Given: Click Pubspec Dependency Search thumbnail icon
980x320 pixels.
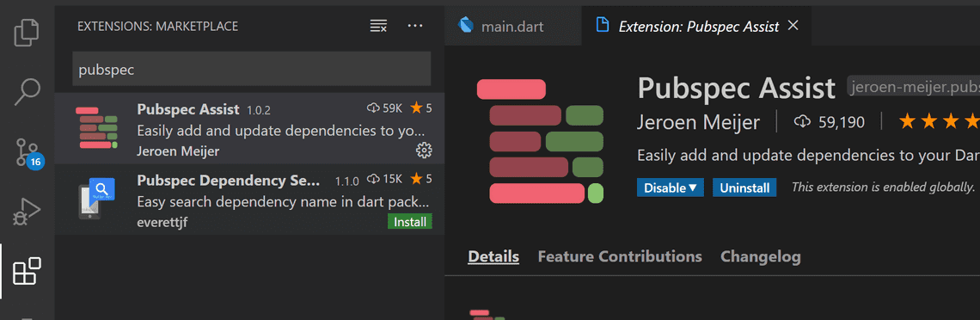Looking at the screenshot, I should click(97, 199).
